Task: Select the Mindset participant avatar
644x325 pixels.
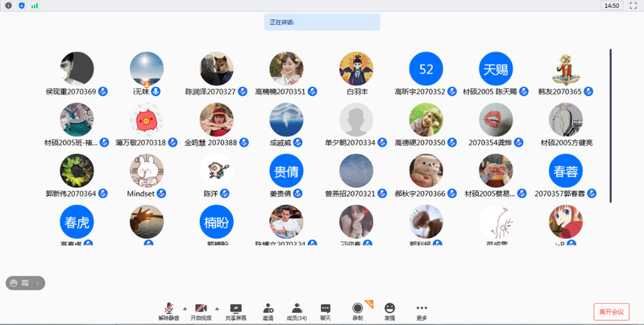Action: [146, 171]
